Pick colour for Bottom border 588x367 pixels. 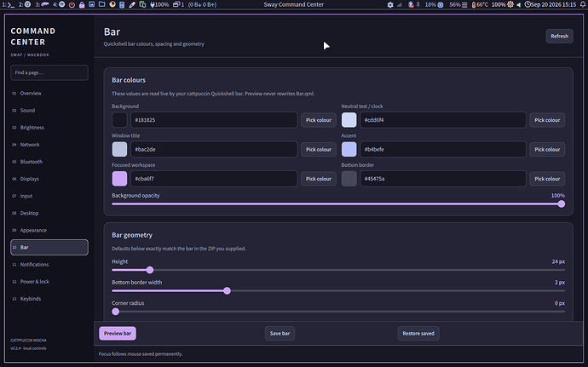[547, 179]
